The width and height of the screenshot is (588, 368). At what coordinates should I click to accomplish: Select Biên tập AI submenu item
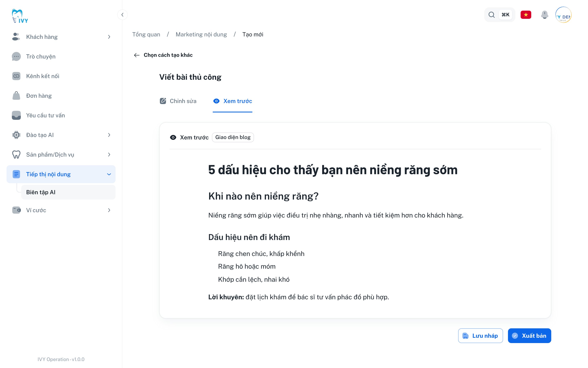pos(68,192)
